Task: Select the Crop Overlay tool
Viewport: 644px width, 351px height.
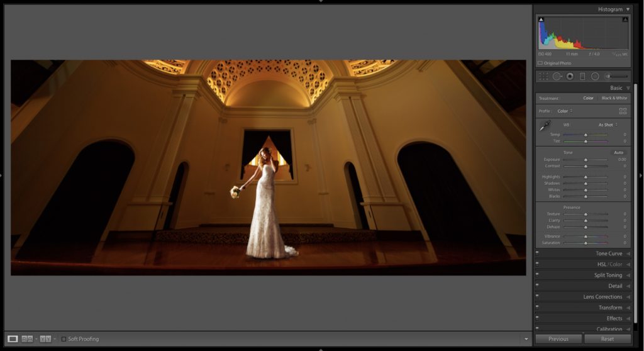Action: tap(543, 77)
